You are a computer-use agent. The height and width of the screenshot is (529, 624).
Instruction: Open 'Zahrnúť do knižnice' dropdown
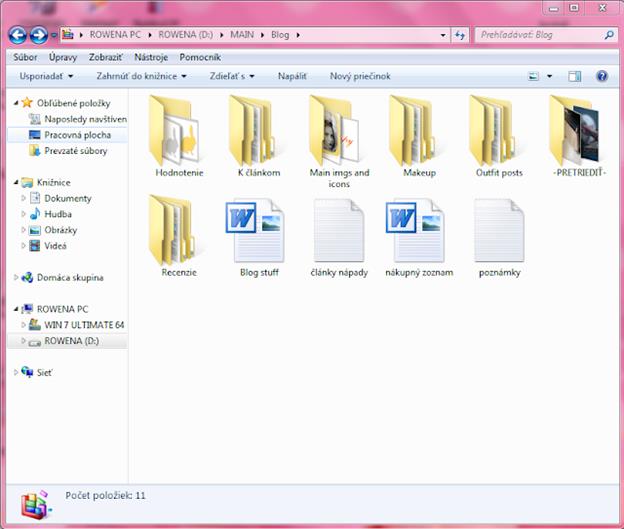tap(141, 76)
